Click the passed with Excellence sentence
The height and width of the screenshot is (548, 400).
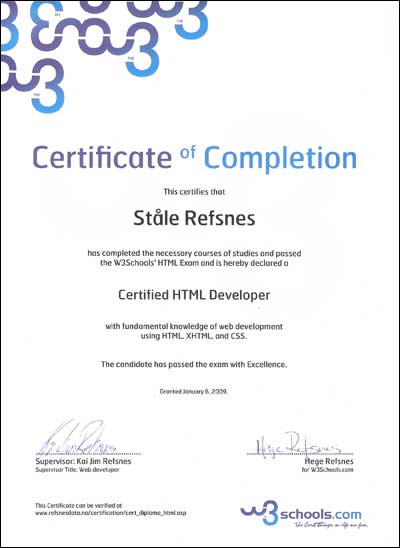(x=194, y=365)
